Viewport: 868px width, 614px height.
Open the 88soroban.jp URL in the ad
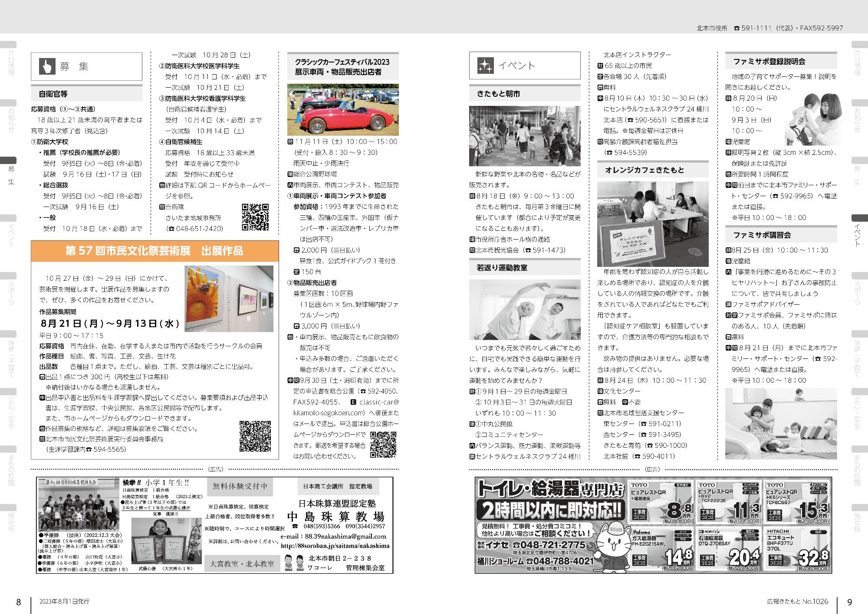[x=335, y=545]
